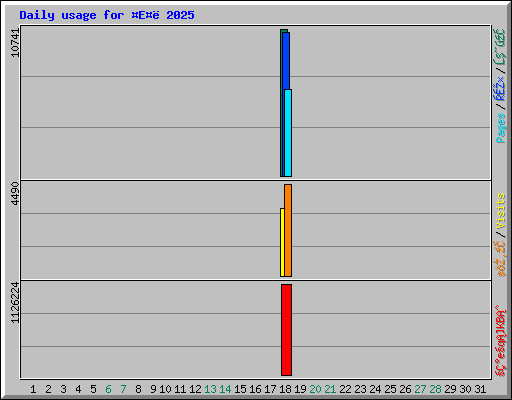Click the orange legend label beside Visits
The width and height of the screenshot is (512, 400).
[x=500, y=259]
